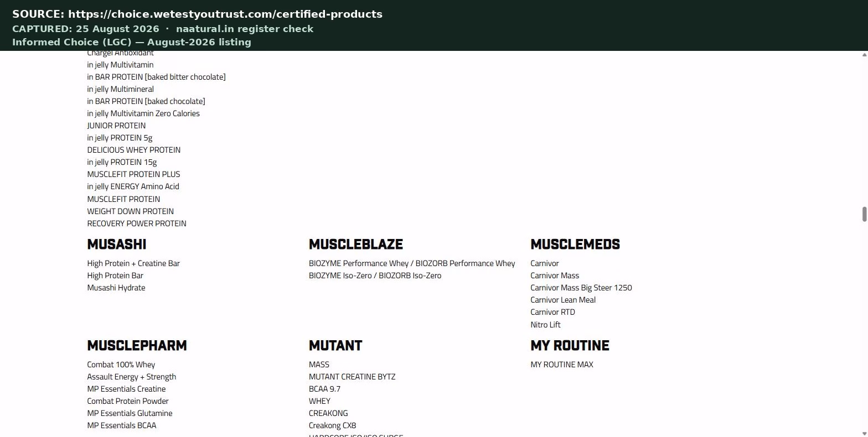Click the MUSCLEMEDS brand heading
This screenshot has height=437, width=868.
(575, 244)
